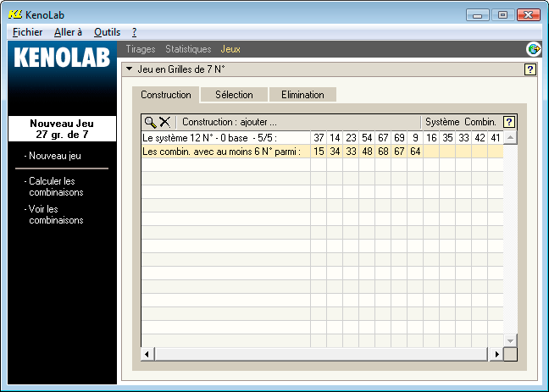Click the help icon next to Combin.
The width and height of the screenshot is (549, 392).
509,122
